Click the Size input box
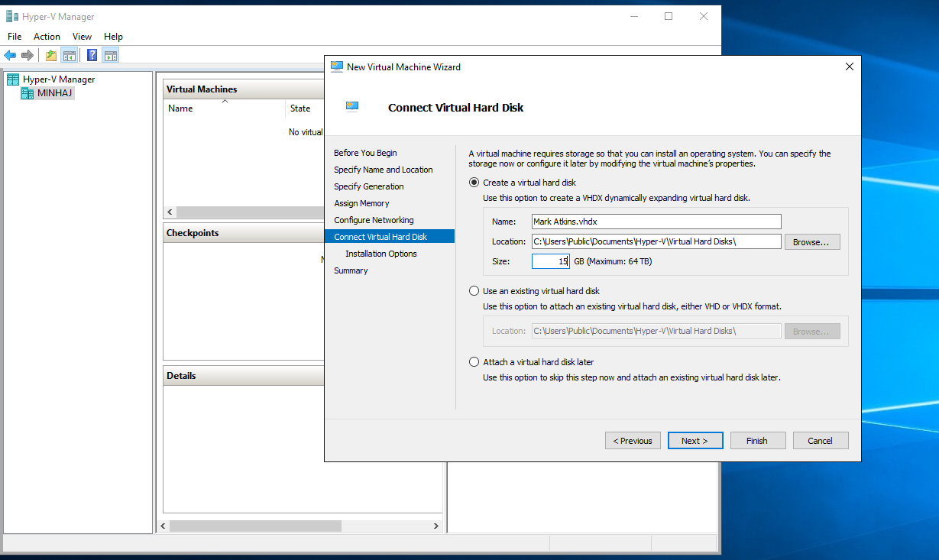The width and height of the screenshot is (939, 560). [x=550, y=261]
